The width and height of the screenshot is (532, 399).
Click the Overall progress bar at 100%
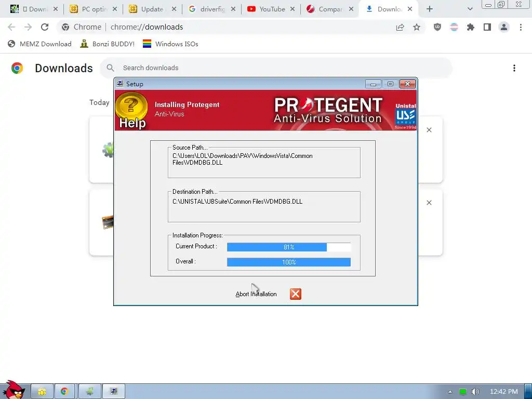click(x=289, y=262)
